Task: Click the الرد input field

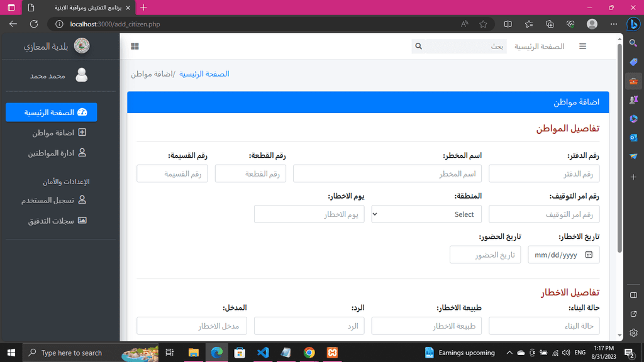Action: coord(309,326)
